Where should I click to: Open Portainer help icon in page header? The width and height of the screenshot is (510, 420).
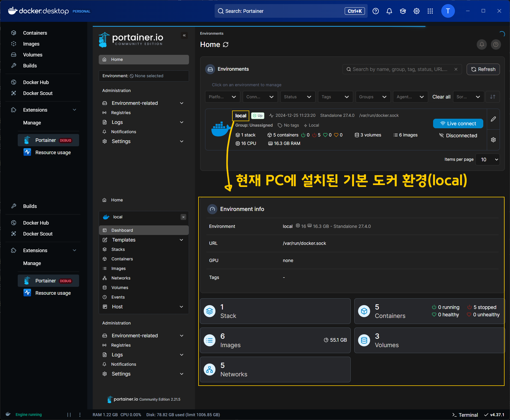[496, 44]
